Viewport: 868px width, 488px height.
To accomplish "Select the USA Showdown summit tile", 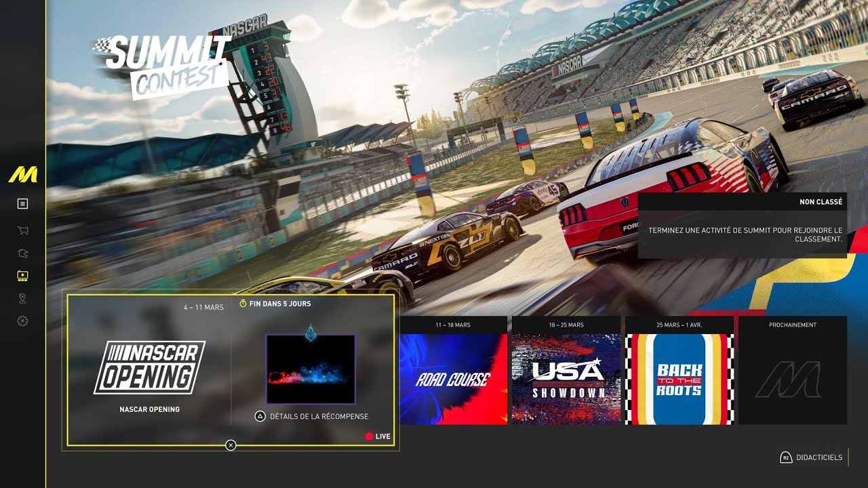I will [566, 370].
